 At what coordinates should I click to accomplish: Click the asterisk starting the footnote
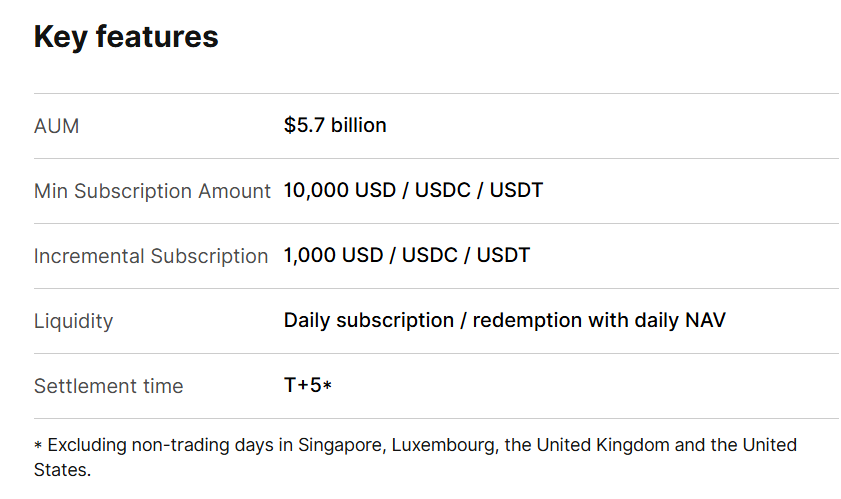(38, 446)
